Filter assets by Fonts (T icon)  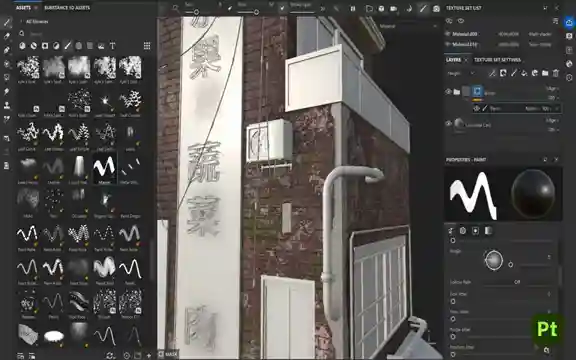[112, 46]
